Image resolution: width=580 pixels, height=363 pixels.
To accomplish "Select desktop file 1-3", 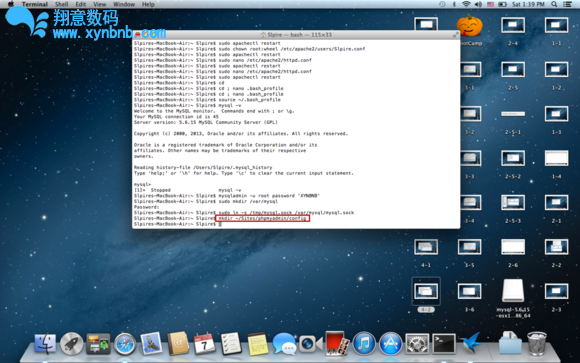I will coord(556,114).
